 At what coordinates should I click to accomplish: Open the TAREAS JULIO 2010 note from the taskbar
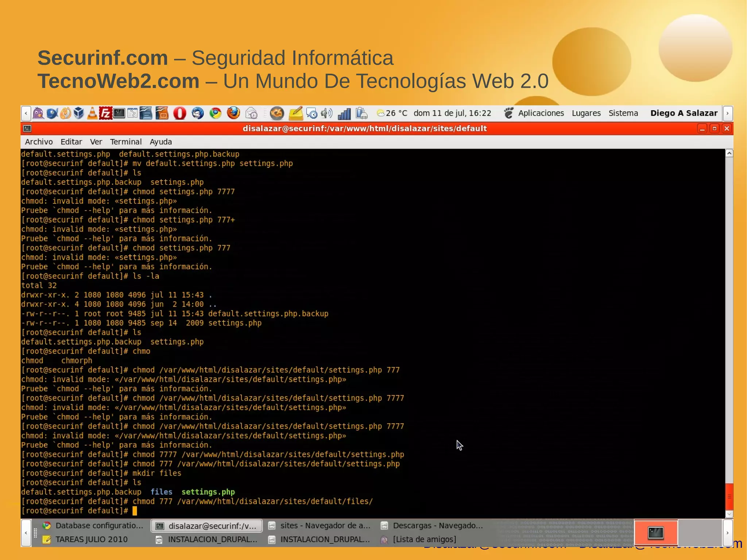click(x=85, y=539)
